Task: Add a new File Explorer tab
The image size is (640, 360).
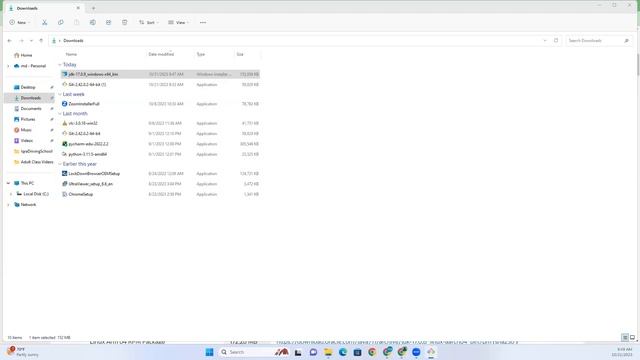Action: (93, 8)
